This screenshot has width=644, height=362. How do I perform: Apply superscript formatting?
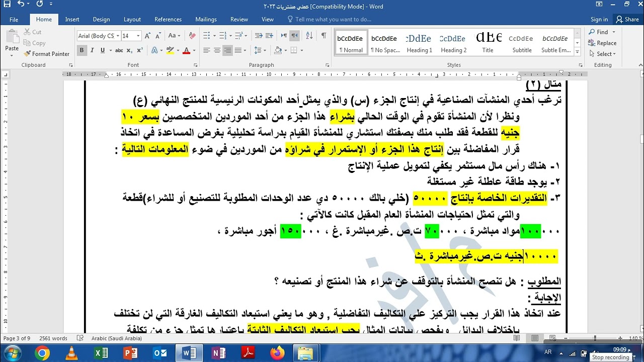(x=139, y=50)
